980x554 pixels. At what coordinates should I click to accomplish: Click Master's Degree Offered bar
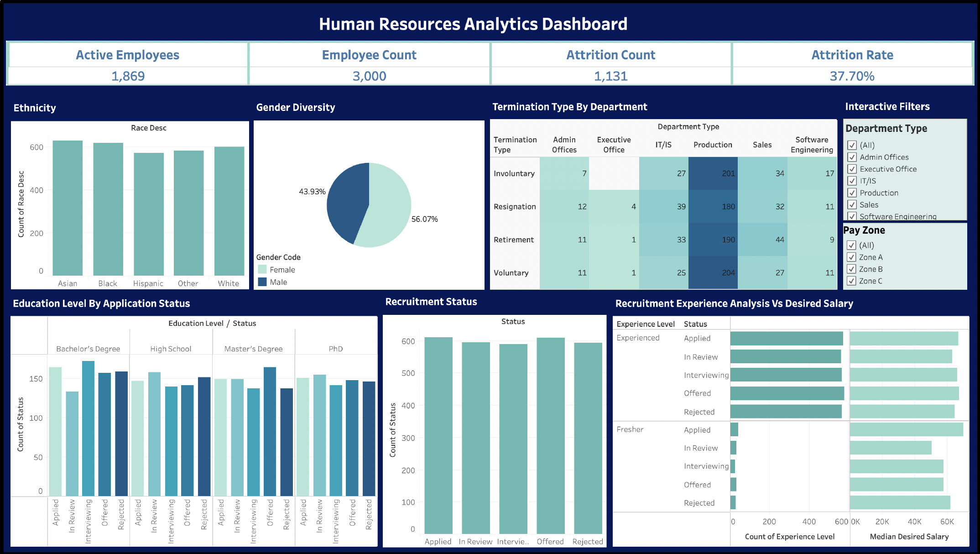270,432
